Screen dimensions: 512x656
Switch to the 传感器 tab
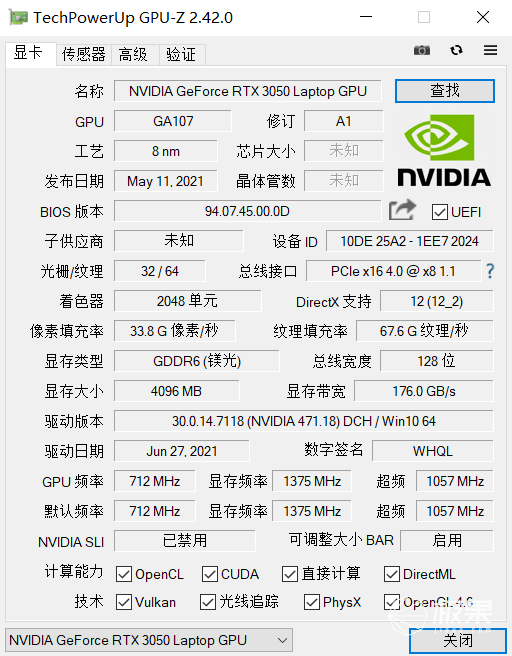[x=84, y=55]
